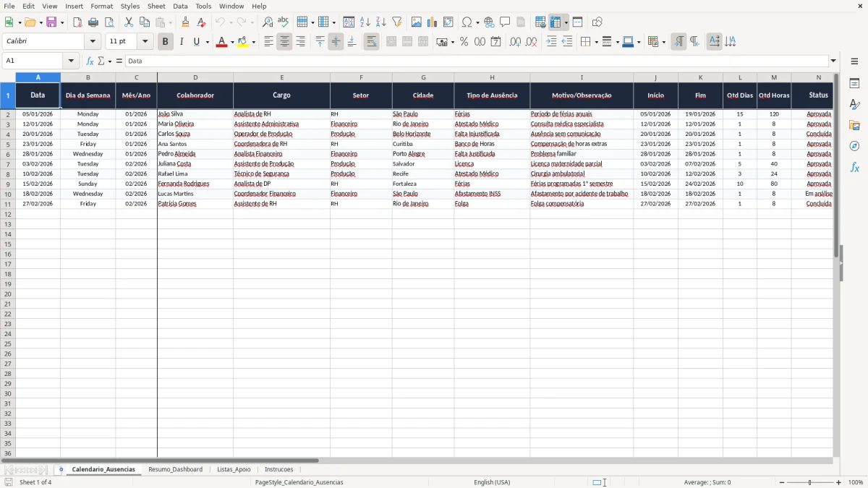Open the Paste options dropdown arrow
The image size is (868, 488).
pyautogui.click(x=171, y=22)
